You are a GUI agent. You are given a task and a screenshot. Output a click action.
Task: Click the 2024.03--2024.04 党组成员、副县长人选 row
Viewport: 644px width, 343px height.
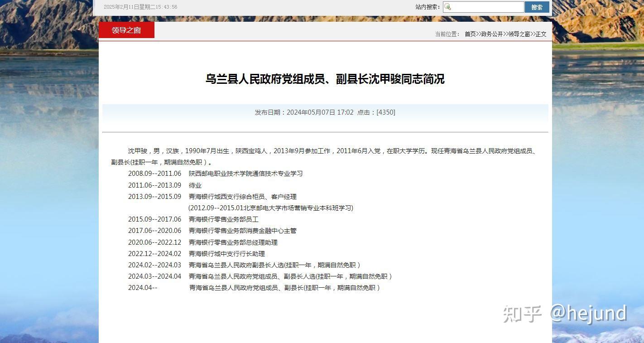(260, 276)
